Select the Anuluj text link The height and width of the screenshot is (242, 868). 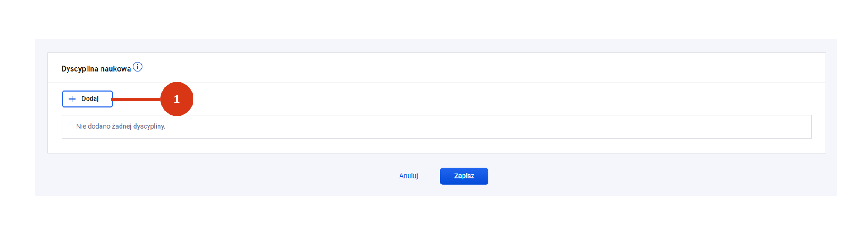pos(408,176)
